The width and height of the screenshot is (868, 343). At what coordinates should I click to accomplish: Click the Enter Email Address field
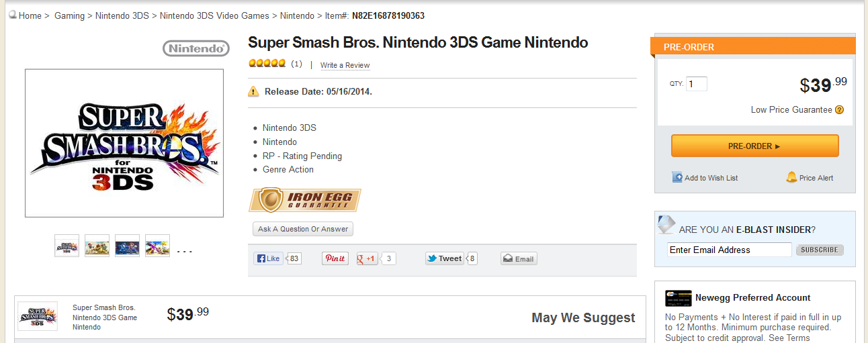tap(730, 250)
